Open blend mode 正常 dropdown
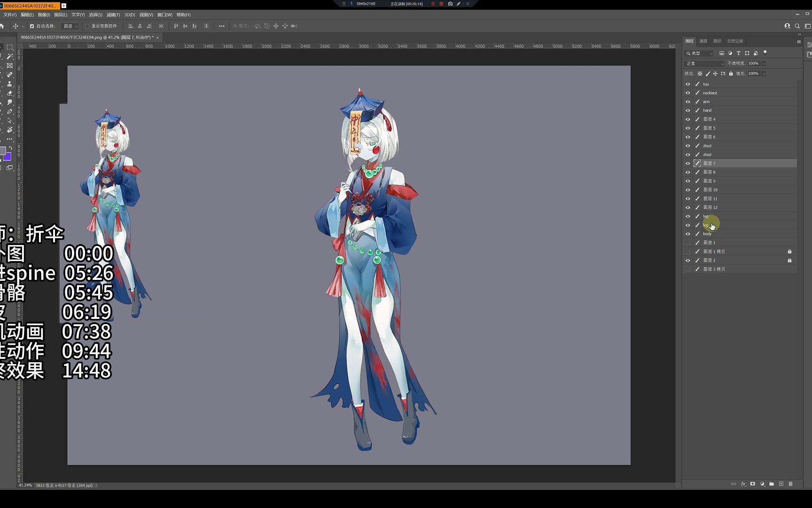The height and width of the screenshot is (508, 812). click(x=704, y=63)
